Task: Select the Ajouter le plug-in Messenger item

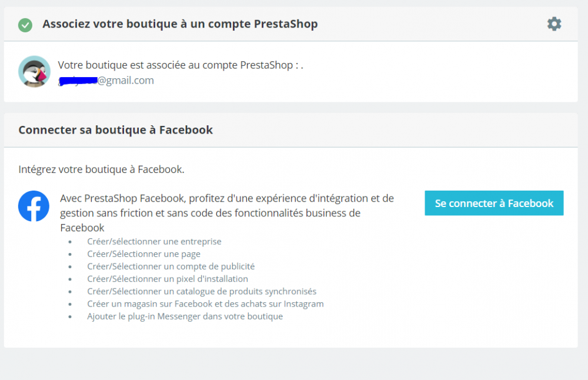Action: [185, 316]
